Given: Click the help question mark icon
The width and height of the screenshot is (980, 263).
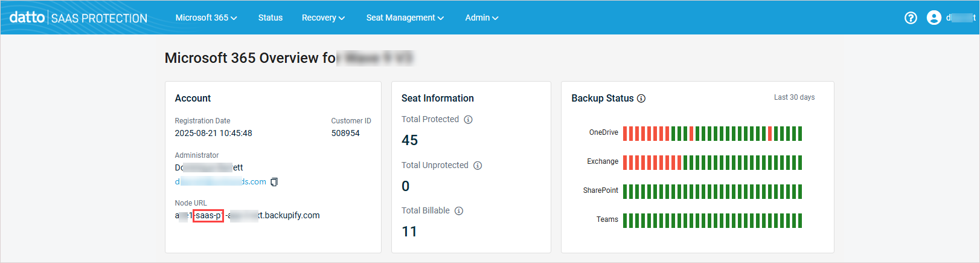Looking at the screenshot, I should 911,18.
